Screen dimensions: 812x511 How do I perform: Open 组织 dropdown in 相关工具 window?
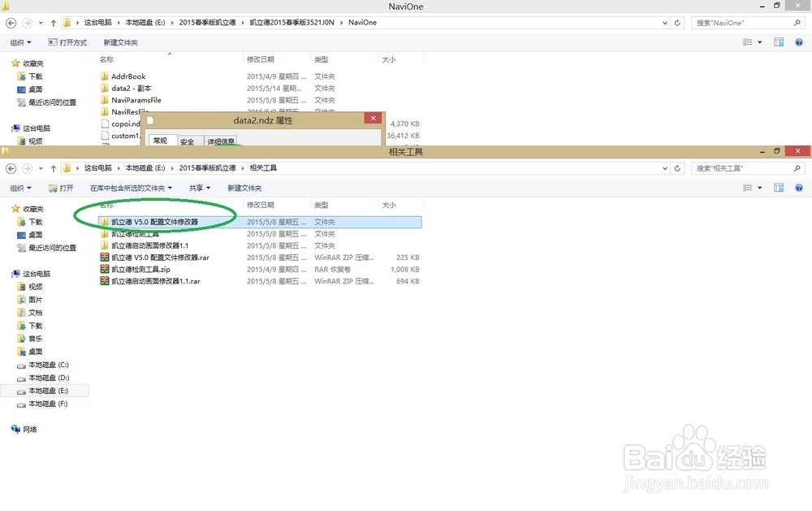pyautogui.click(x=21, y=188)
